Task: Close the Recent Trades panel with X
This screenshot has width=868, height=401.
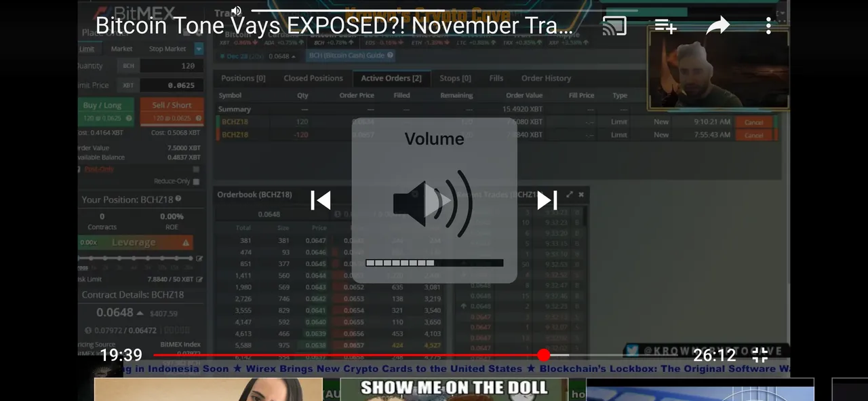Action: click(x=581, y=194)
